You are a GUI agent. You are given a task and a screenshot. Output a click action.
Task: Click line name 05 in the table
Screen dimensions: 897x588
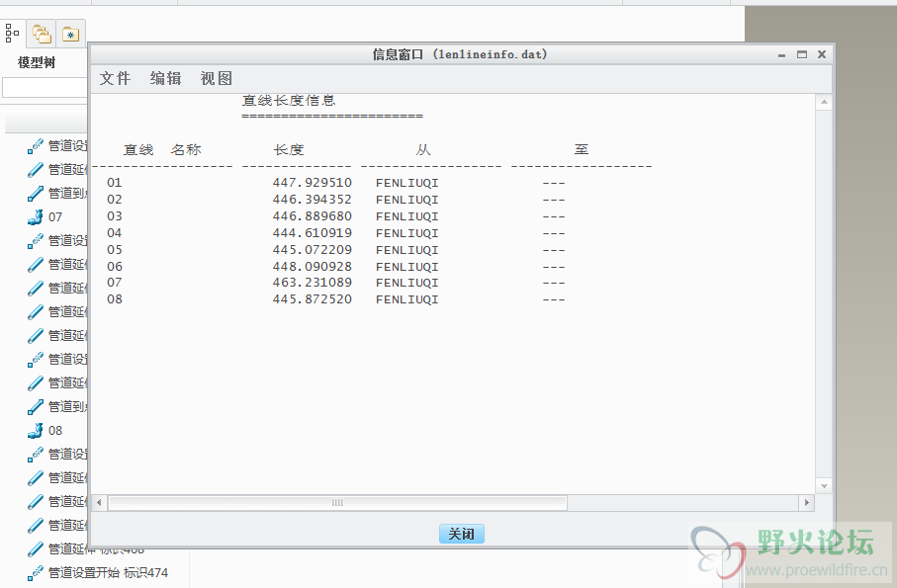pyautogui.click(x=115, y=250)
